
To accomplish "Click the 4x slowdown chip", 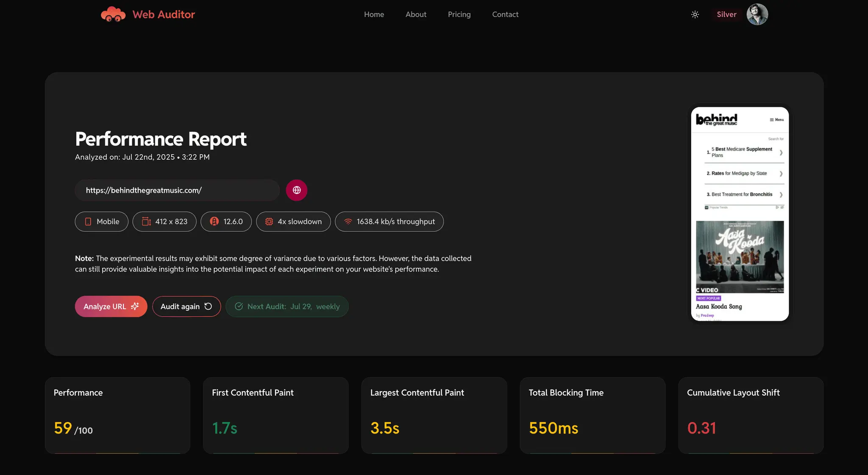I will click(x=293, y=222).
